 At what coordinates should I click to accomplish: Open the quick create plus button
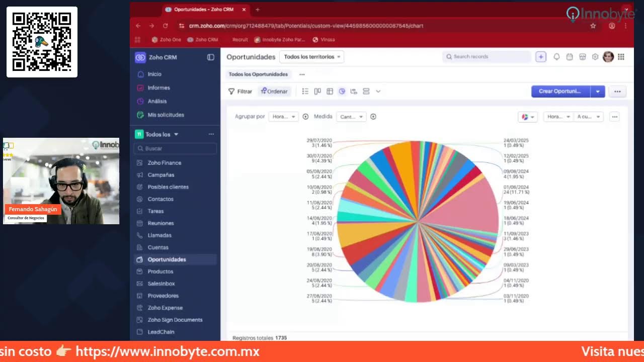541,57
